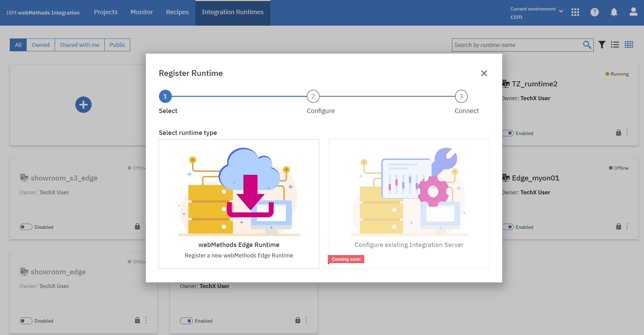Toggle the Disabled switch on showroom_edge
The width and height of the screenshot is (644, 335).
coord(26,321)
